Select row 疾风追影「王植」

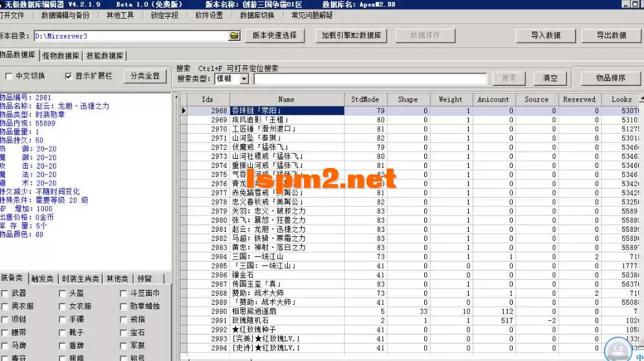tap(411, 119)
